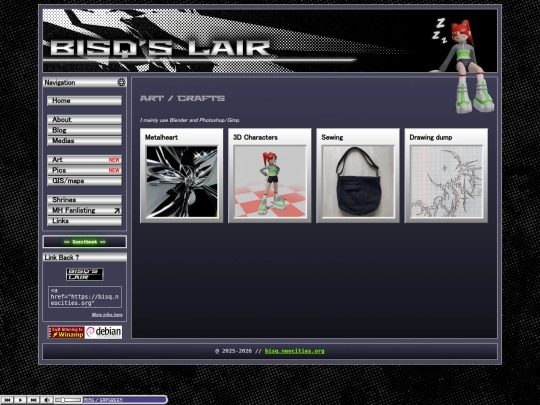Click the 'Link Back ?' heading
Viewport: 540px width, 405px height.
[x=62, y=257]
